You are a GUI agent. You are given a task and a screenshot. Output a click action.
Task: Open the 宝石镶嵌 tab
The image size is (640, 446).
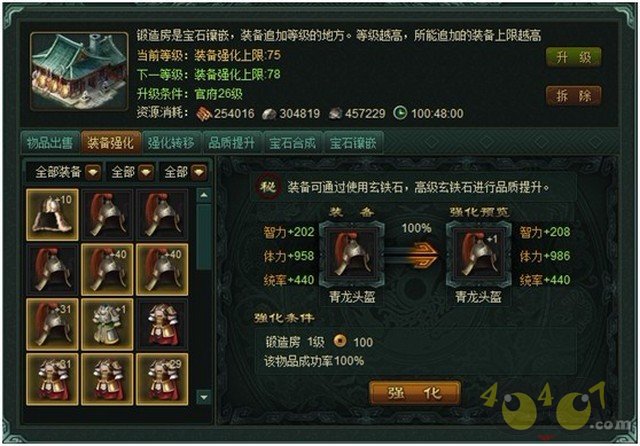click(353, 142)
